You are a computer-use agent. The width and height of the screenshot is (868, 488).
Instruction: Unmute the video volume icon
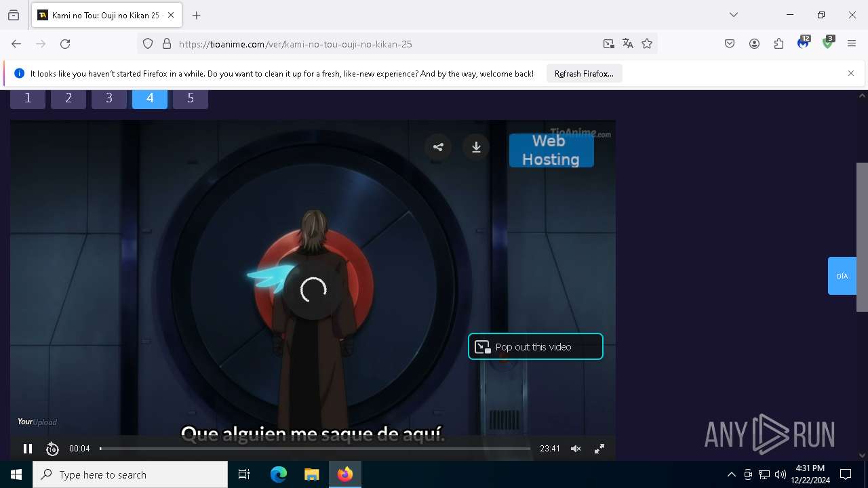pos(576,449)
